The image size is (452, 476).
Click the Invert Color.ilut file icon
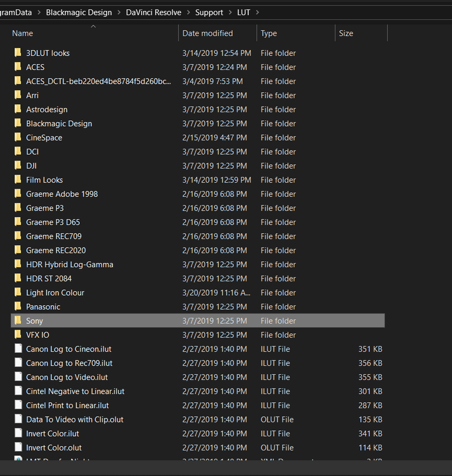point(18,433)
